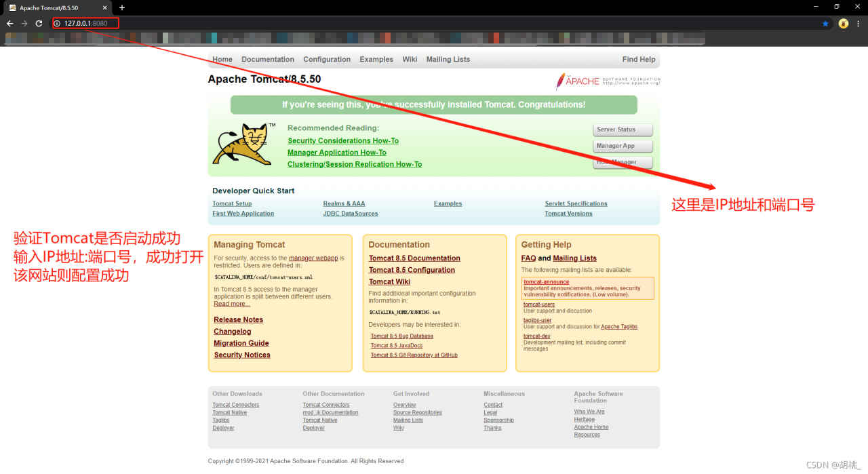Open the top navigation Examples item
This screenshot has width=868, height=474.
pos(376,60)
